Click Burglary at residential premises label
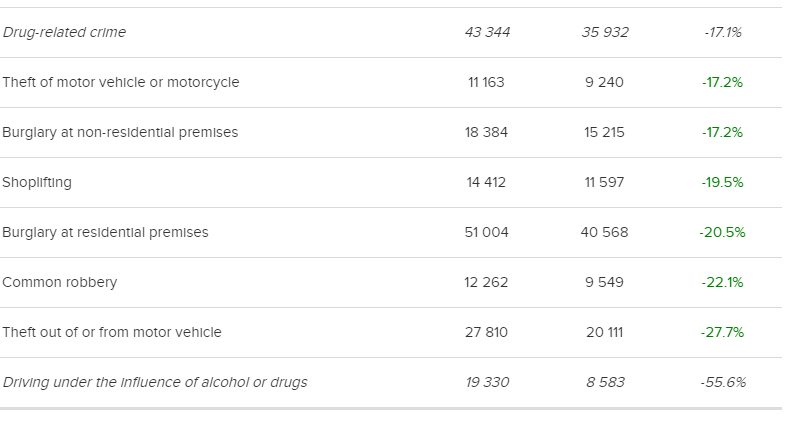Screen dimensions: 793x439 click(x=105, y=232)
